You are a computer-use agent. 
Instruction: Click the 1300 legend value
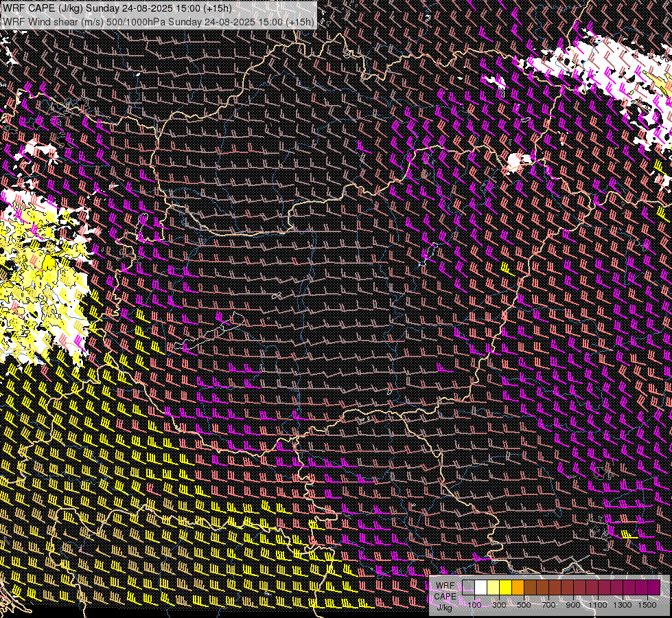coord(623,605)
